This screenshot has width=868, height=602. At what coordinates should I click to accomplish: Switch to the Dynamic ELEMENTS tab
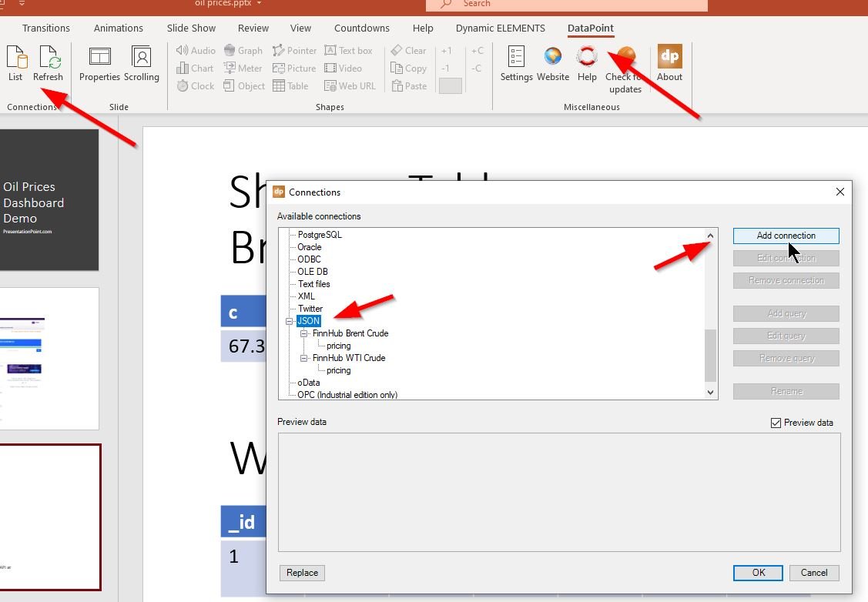(500, 28)
